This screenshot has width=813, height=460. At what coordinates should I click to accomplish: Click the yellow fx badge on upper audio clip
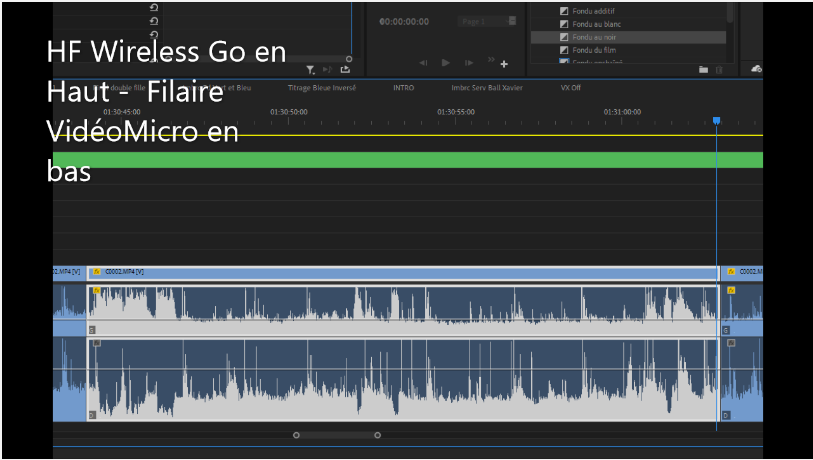point(96,290)
